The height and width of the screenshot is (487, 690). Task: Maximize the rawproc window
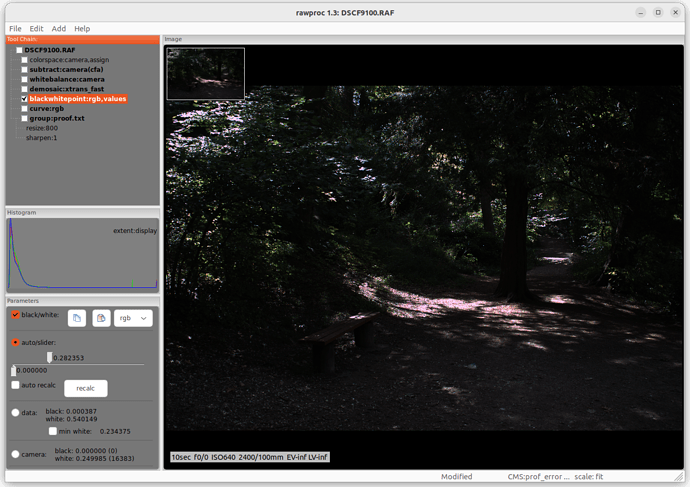[x=658, y=12]
